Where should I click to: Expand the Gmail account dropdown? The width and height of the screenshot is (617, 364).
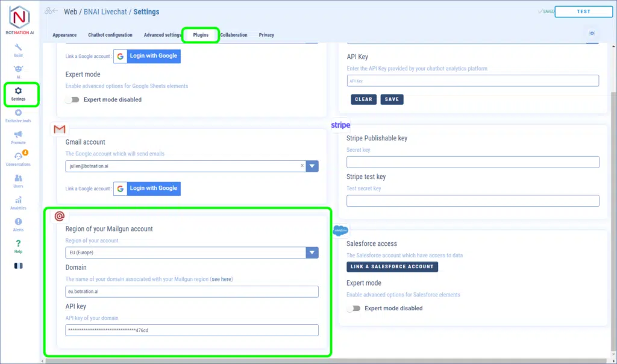[312, 166]
